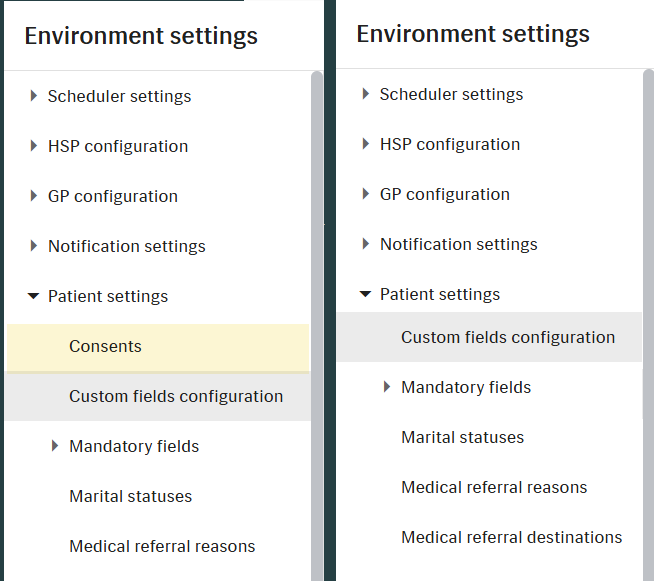The height and width of the screenshot is (581, 654).
Task: Expand GP configuration in right panel
Action: (366, 194)
